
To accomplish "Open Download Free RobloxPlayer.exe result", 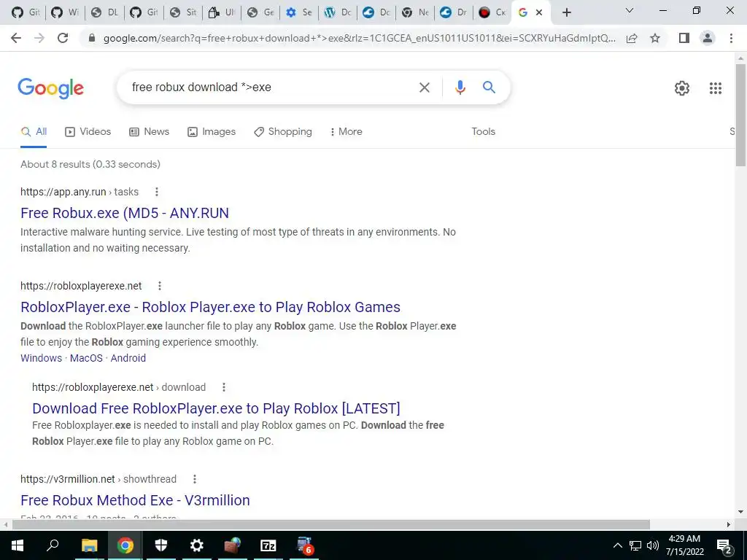I will click(216, 408).
